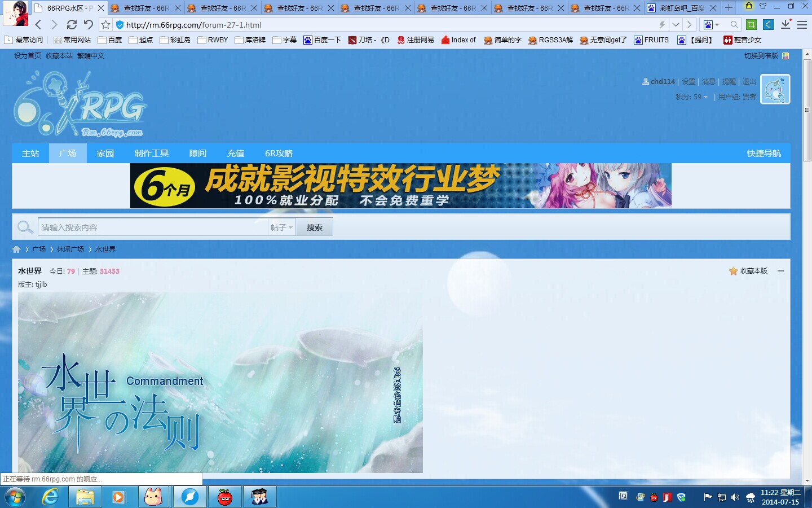Click the 收藏本版 link
The height and width of the screenshot is (508, 812).
point(754,271)
